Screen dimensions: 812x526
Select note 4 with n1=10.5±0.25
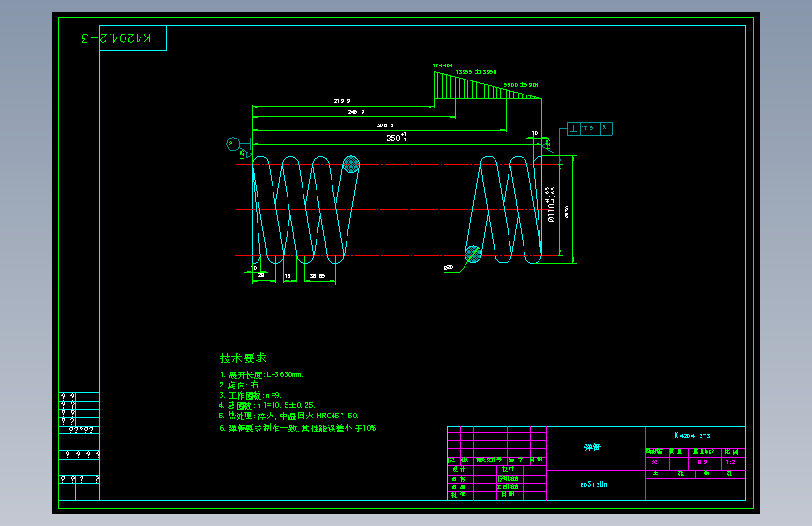[267, 405]
